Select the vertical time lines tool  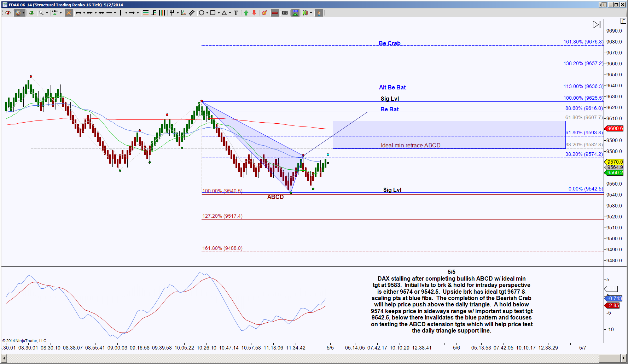click(162, 13)
